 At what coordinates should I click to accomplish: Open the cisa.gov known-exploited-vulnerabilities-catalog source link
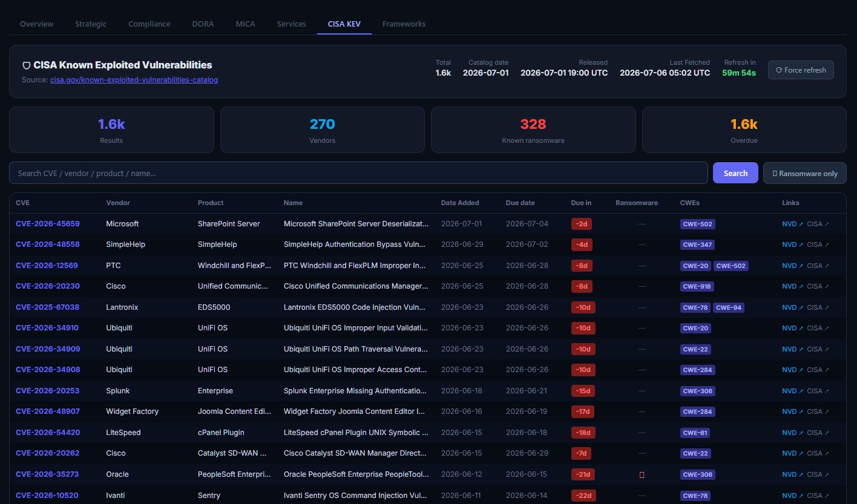134,80
